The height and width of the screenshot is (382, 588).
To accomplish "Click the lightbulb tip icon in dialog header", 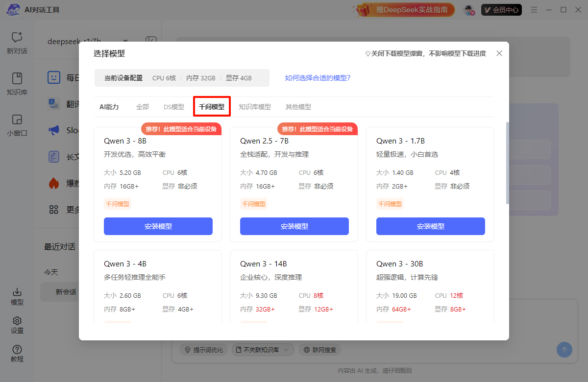I will click(367, 53).
